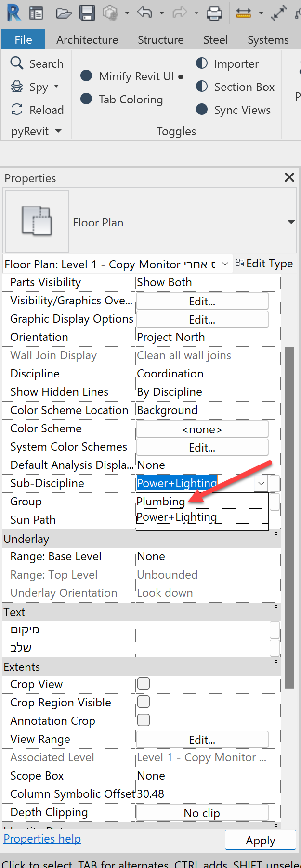Click the Apply button
The height and width of the screenshot is (868, 301).
click(260, 840)
